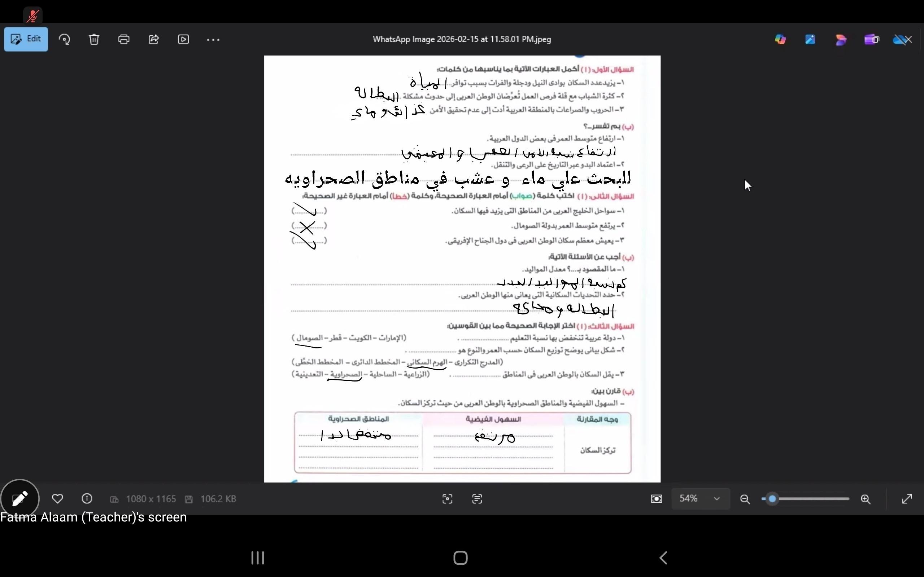
Task: Enter fullscreen with expand arrows icon
Action: (907, 499)
